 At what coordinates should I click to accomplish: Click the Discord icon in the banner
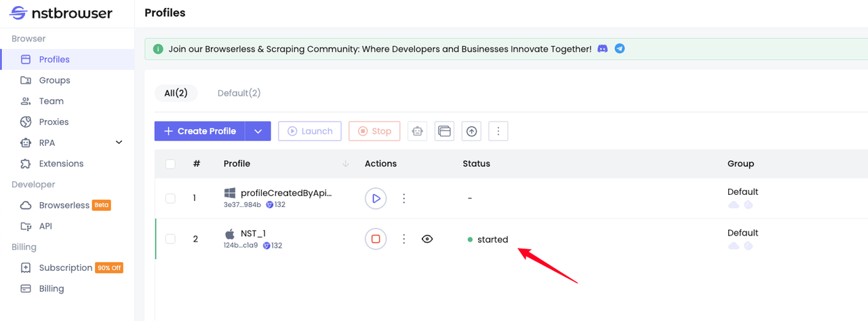603,49
